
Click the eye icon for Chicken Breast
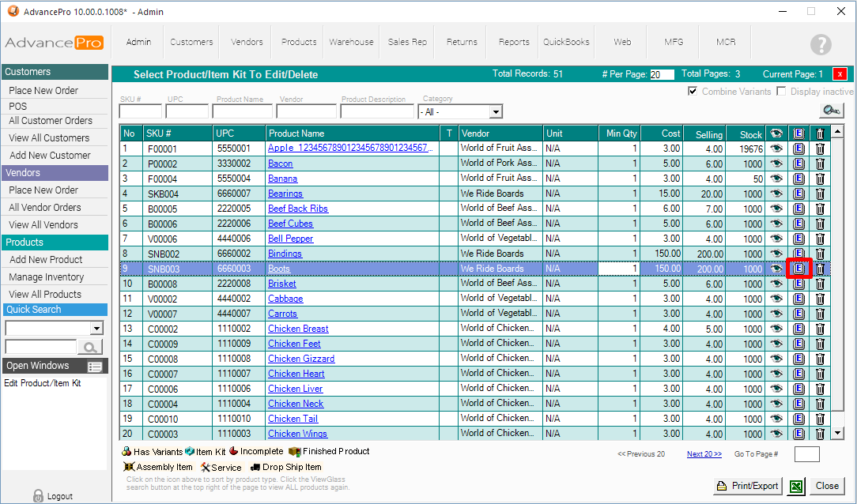coord(776,329)
